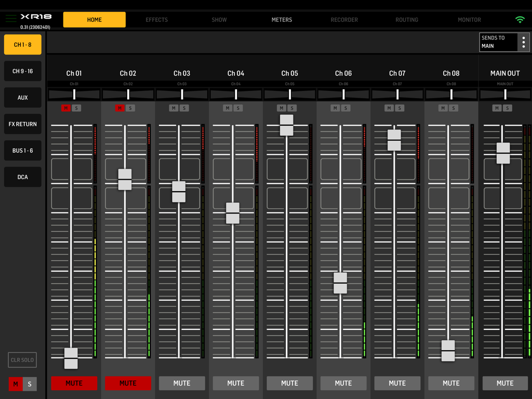Screen dimensions: 532x399
Task: Select the CH 9 - 16 sidebar panel
Action: click(22, 71)
